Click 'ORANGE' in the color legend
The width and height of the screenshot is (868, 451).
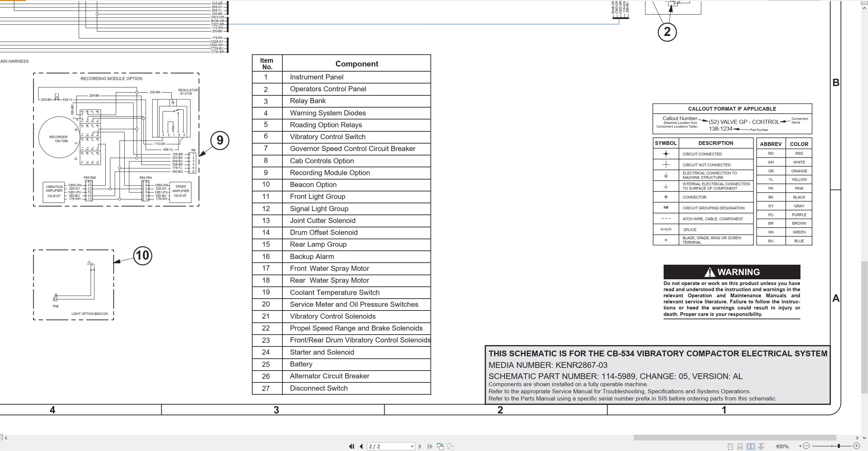(799, 171)
